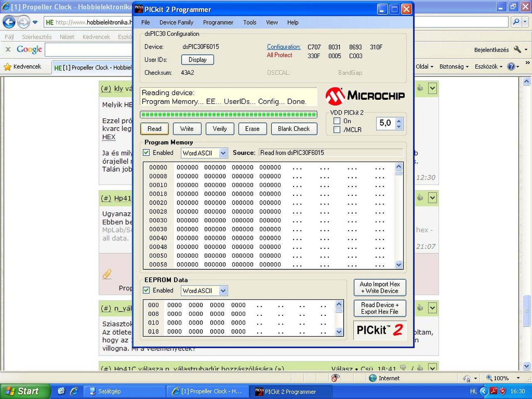This screenshot has height=399, width=532.
Task: Click the Display button for User IDs
Action: (197, 60)
